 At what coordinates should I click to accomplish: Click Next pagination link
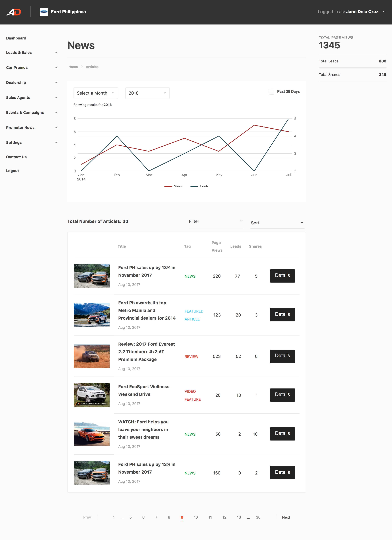pyautogui.click(x=286, y=517)
